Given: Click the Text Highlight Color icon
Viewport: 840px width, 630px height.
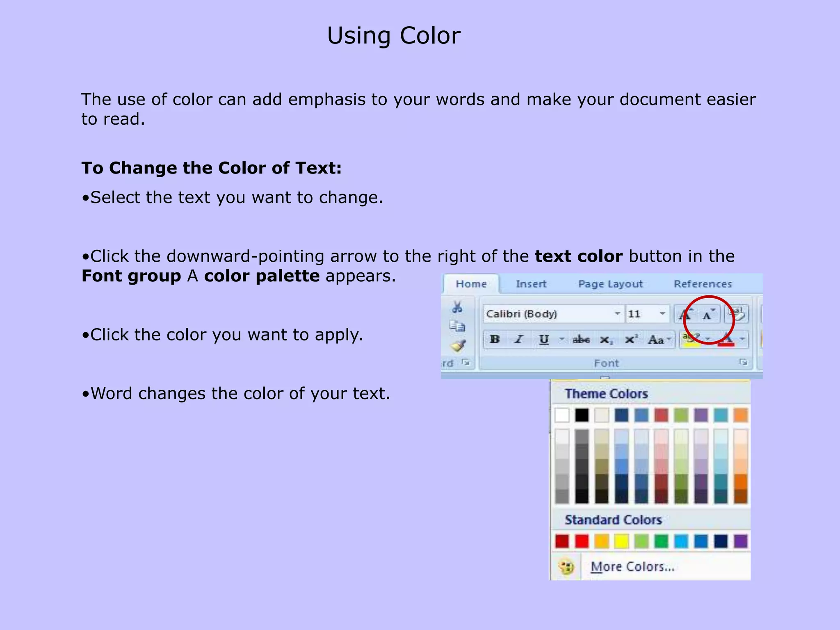Looking at the screenshot, I should (691, 339).
